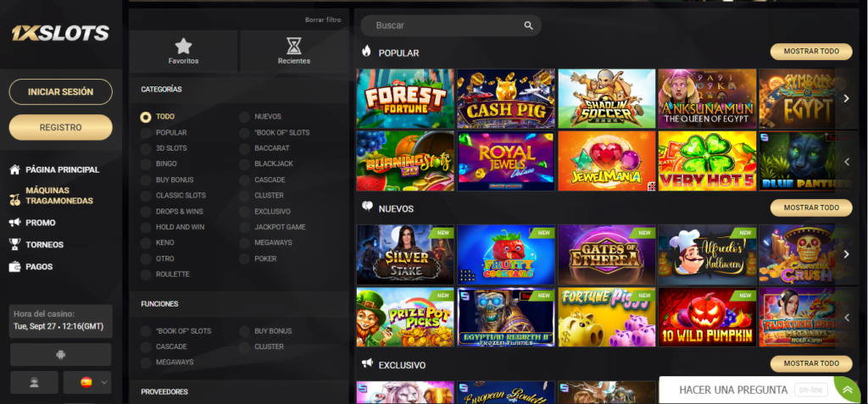Click the Nuevos balloons icon
This screenshot has width=868, height=404.
pos(366,207)
